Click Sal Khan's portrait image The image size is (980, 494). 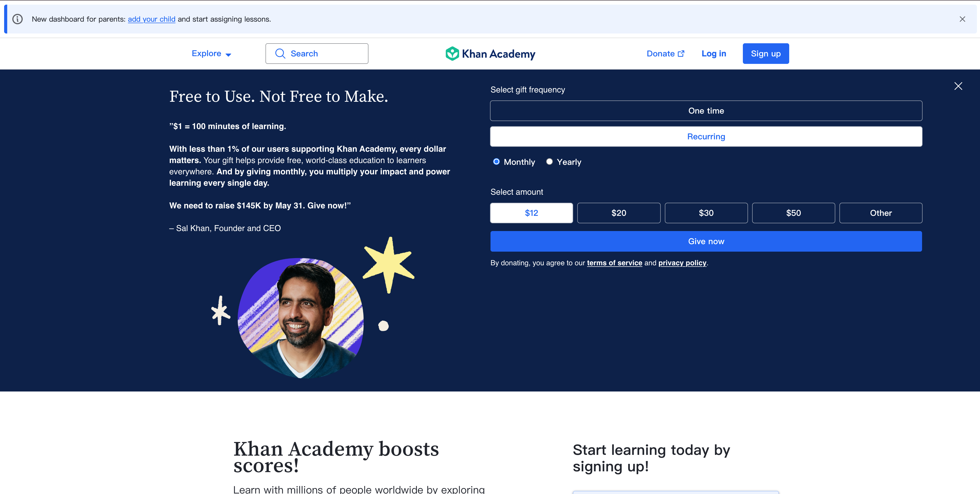(x=300, y=318)
